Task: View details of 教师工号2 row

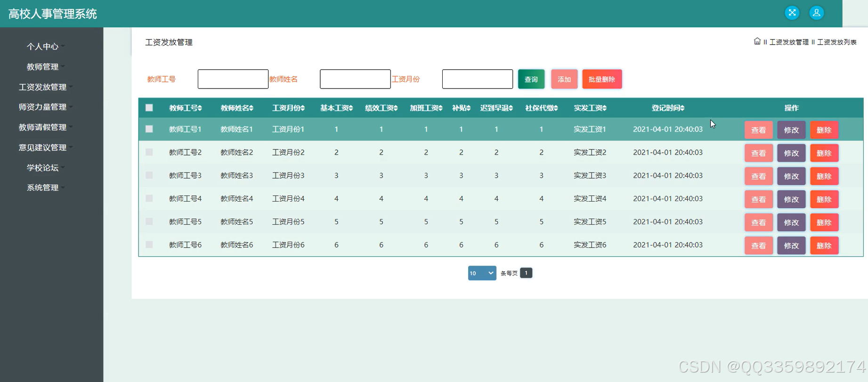Action: click(x=758, y=153)
